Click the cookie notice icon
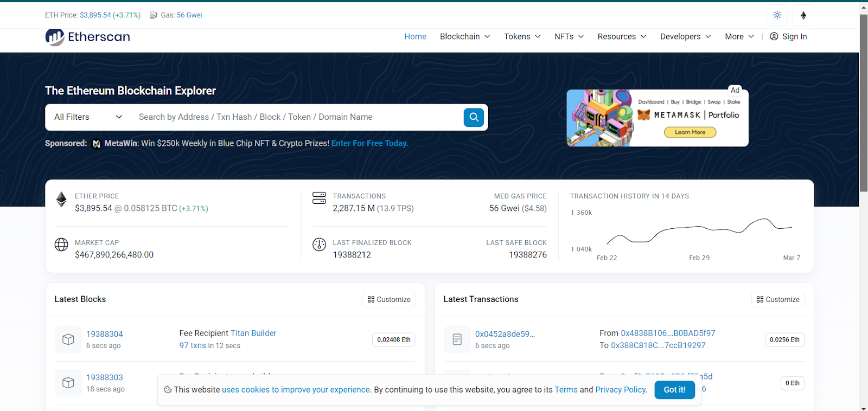This screenshot has height=411, width=868. click(x=168, y=390)
